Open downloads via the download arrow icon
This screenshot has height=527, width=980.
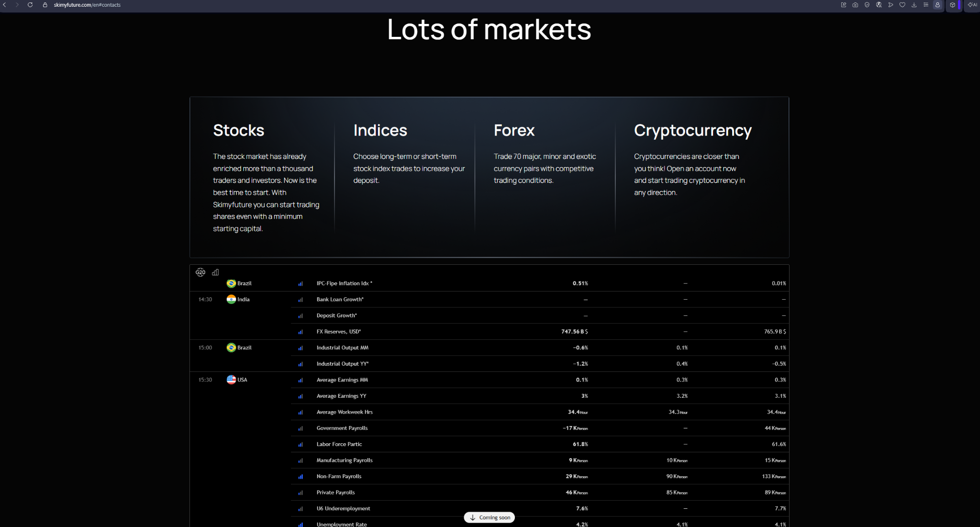914,5
